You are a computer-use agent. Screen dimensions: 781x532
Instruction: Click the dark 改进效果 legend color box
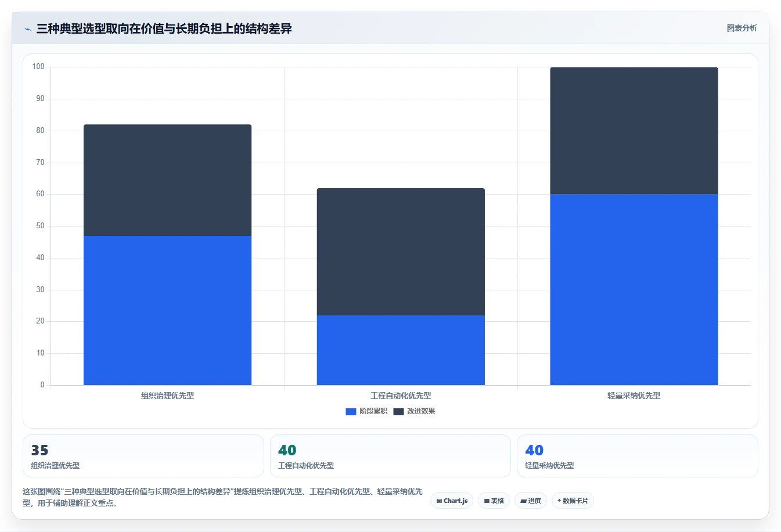(398, 411)
